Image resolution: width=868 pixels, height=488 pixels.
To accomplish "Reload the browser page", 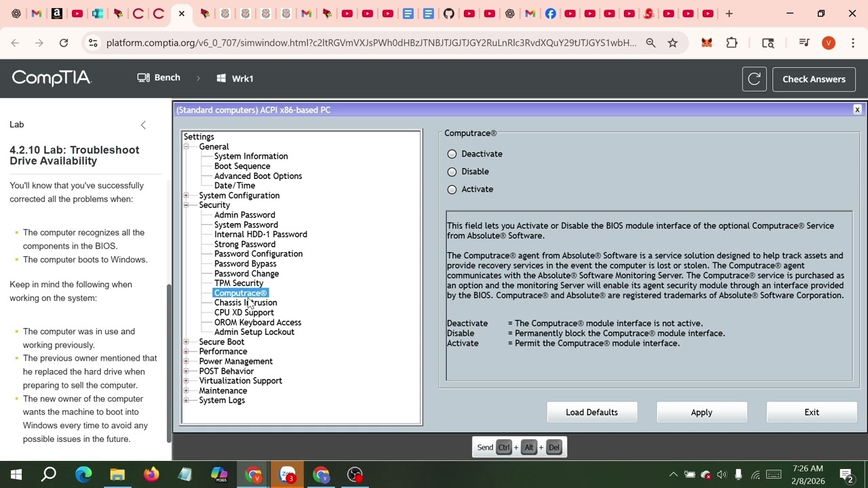I will 64,43.
